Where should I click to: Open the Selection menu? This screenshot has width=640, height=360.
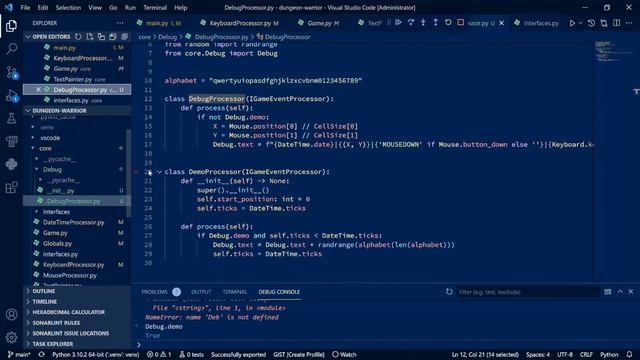coord(68,7)
